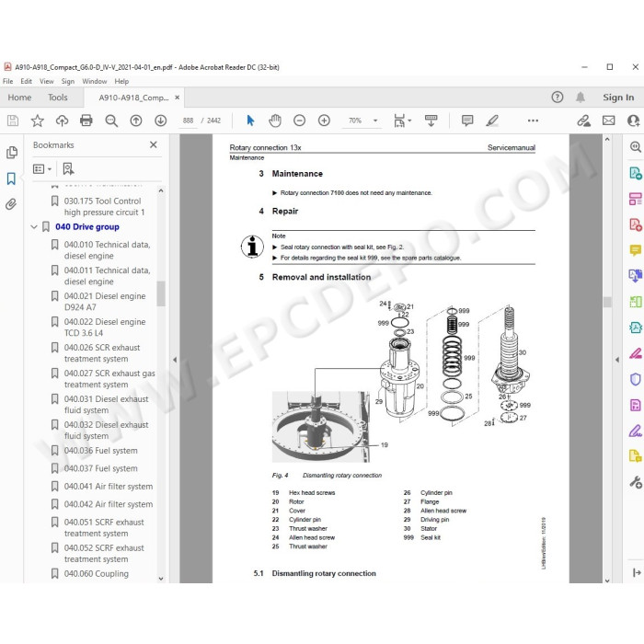644x644 pixels.
Task: Open the View menu
Action: pyautogui.click(x=46, y=81)
